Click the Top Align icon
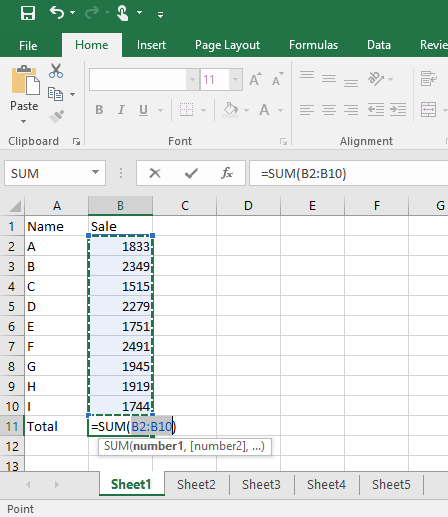Viewport: 448px width, 517px height. 307,75
